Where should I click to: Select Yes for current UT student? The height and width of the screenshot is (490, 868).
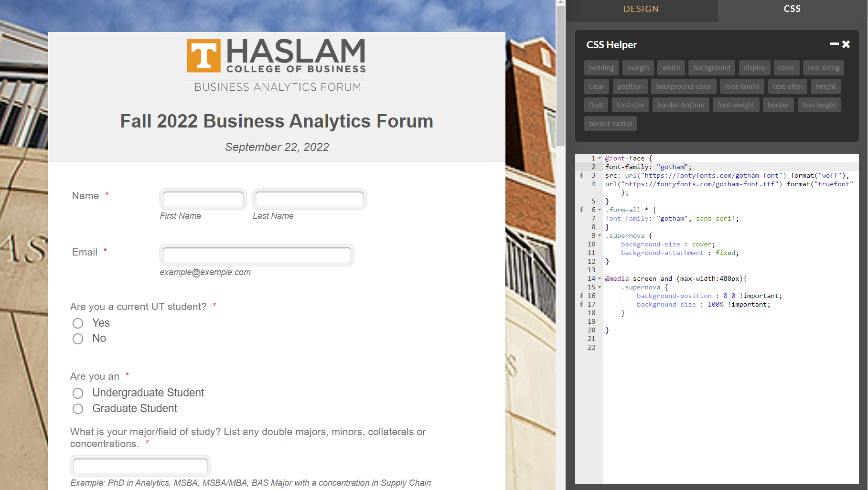(x=78, y=323)
